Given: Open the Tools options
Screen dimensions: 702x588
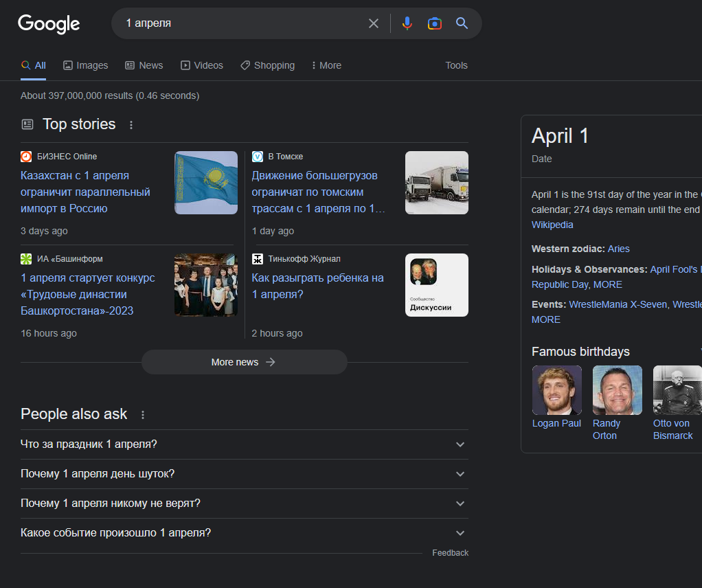Looking at the screenshot, I should click(456, 65).
